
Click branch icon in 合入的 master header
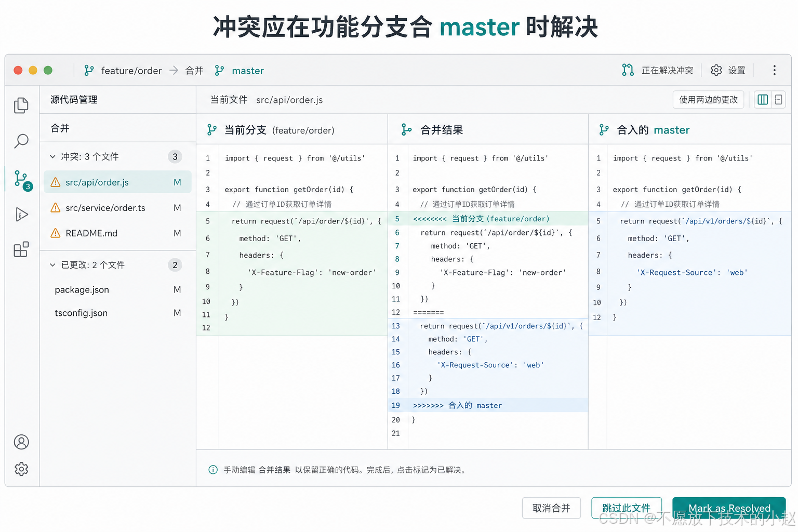pyautogui.click(x=604, y=130)
